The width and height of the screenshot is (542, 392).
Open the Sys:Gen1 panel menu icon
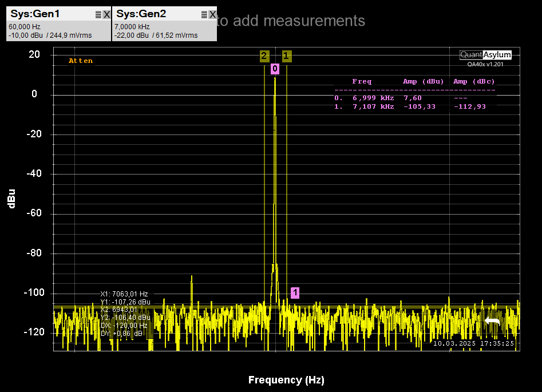98,14
